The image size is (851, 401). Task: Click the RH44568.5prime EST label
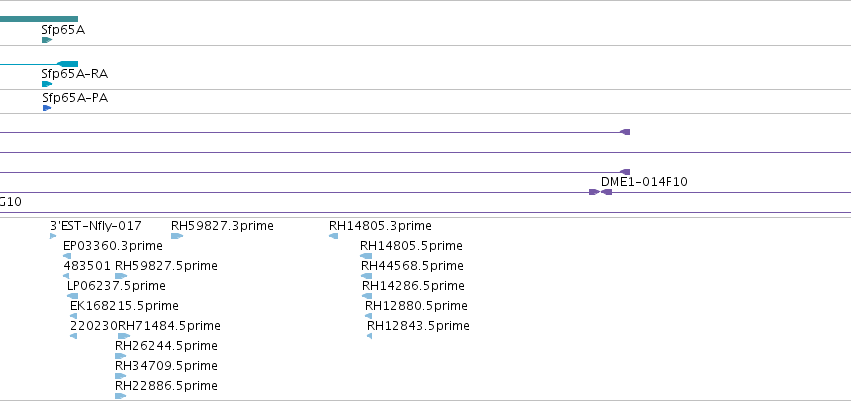[x=412, y=266]
